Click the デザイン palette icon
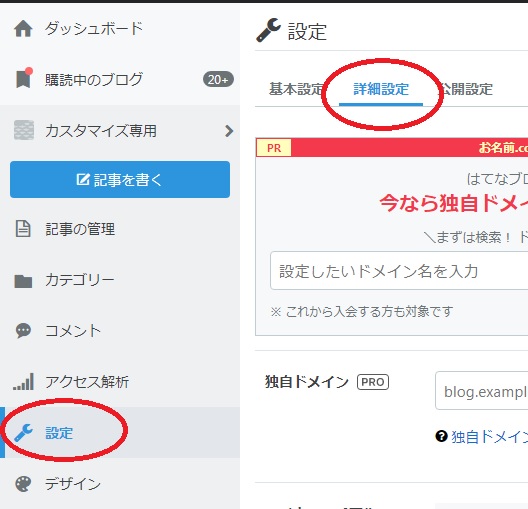528x509 pixels. click(23, 484)
